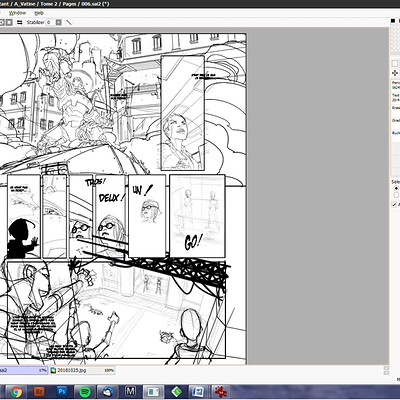Viewport: 400px width, 400px height.
Task: Select the Move tool cross-arrows icon
Action: [x=395, y=73]
